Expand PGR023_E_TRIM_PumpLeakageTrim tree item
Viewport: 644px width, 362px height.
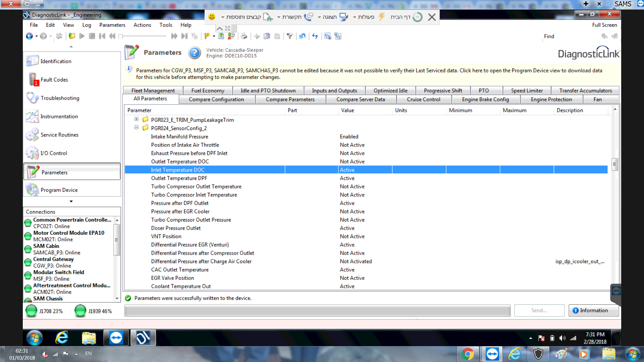click(x=137, y=119)
